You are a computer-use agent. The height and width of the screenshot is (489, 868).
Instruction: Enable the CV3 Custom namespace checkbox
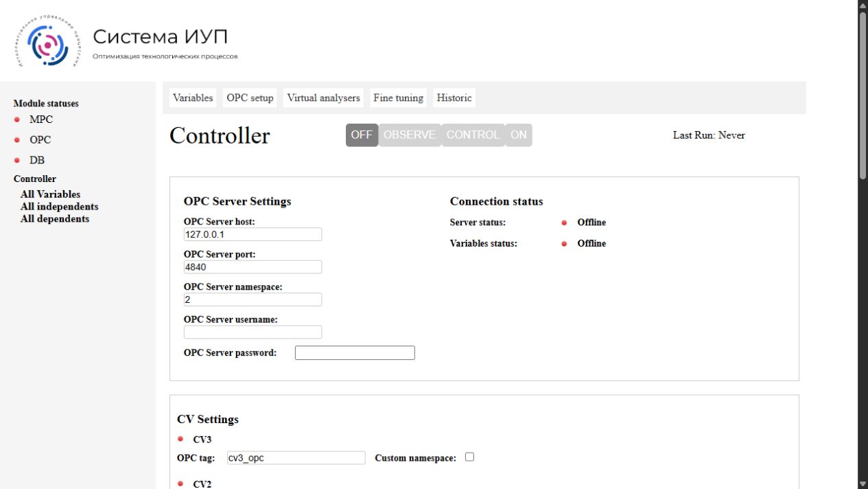(470, 457)
